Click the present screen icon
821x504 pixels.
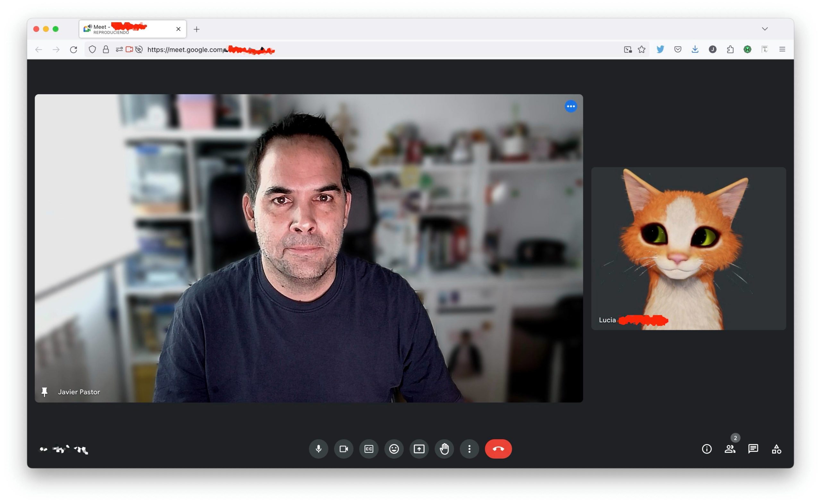click(x=419, y=449)
